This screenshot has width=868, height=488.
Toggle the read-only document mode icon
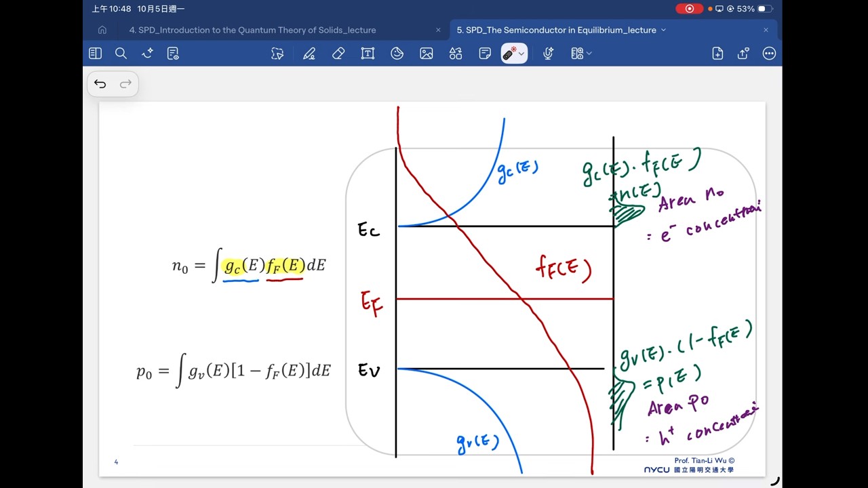[x=173, y=54]
